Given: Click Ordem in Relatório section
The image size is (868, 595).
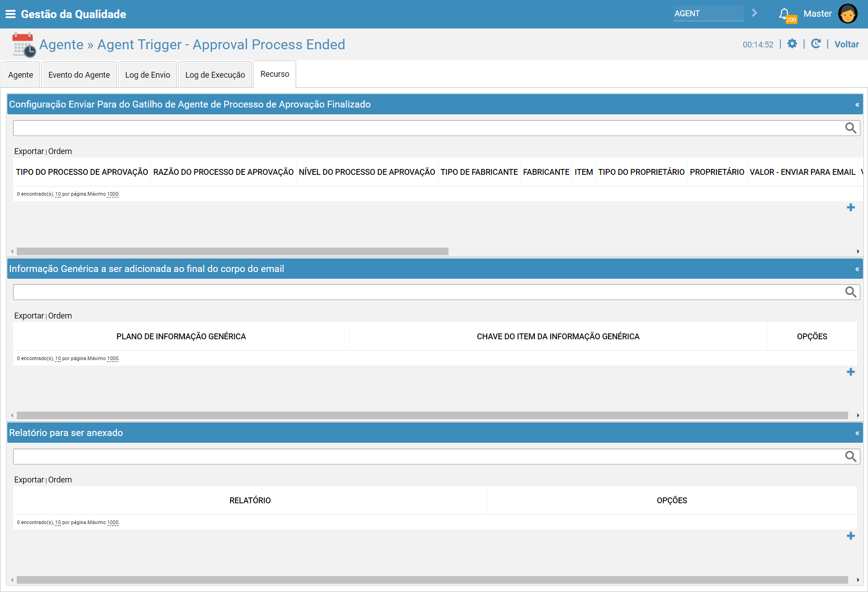Looking at the screenshot, I should [60, 480].
